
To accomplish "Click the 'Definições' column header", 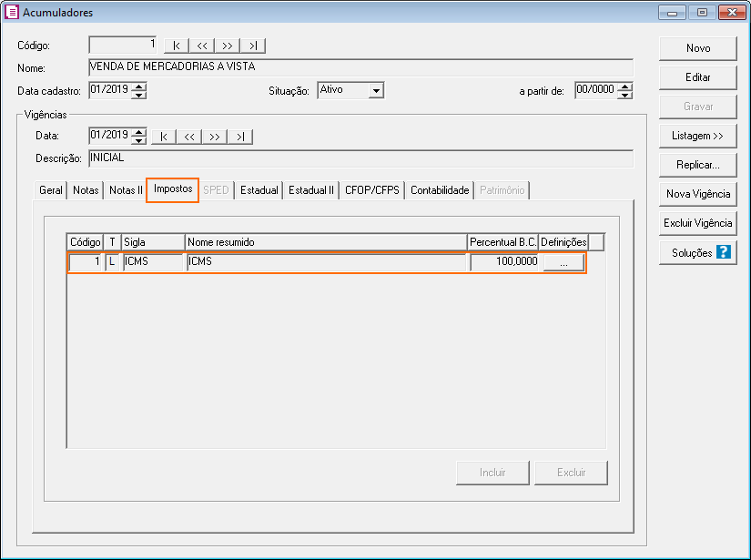I will tap(563, 242).
